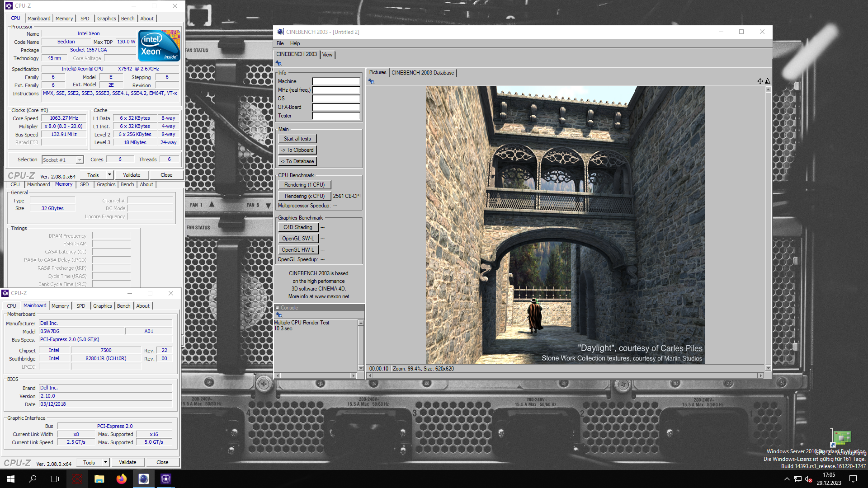Click the OS input field in Info
This screenshot has height=488, width=868.
tap(336, 99)
